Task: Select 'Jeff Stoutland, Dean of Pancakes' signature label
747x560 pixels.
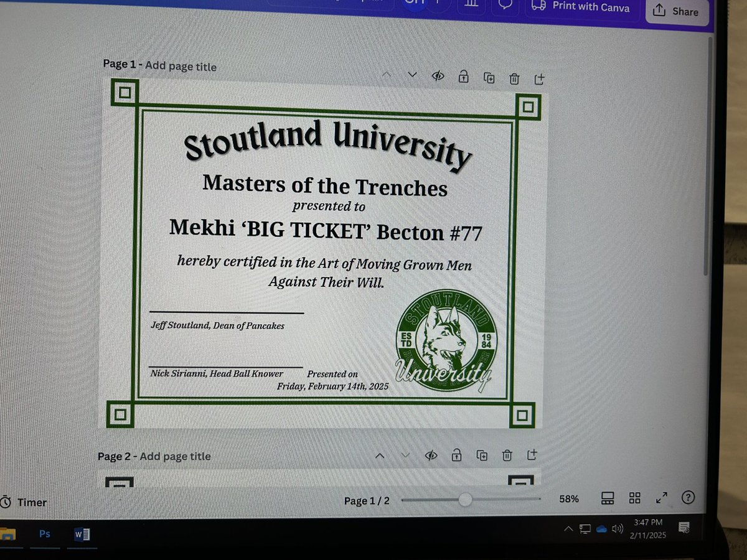Action: [x=218, y=325]
